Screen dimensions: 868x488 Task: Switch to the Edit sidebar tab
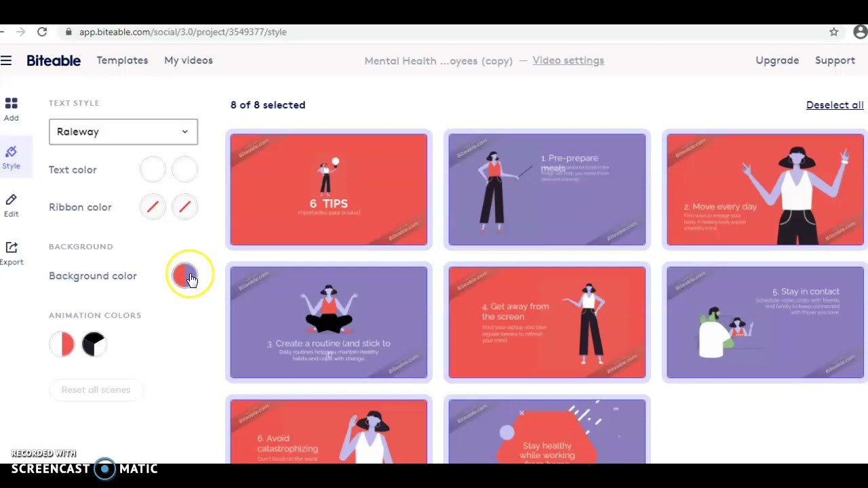[11, 205]
